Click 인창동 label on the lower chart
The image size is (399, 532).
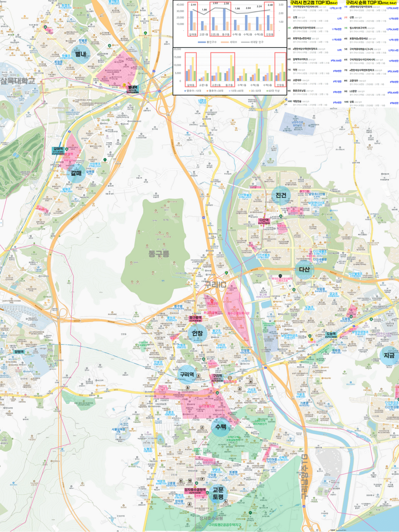coord(281,85)
